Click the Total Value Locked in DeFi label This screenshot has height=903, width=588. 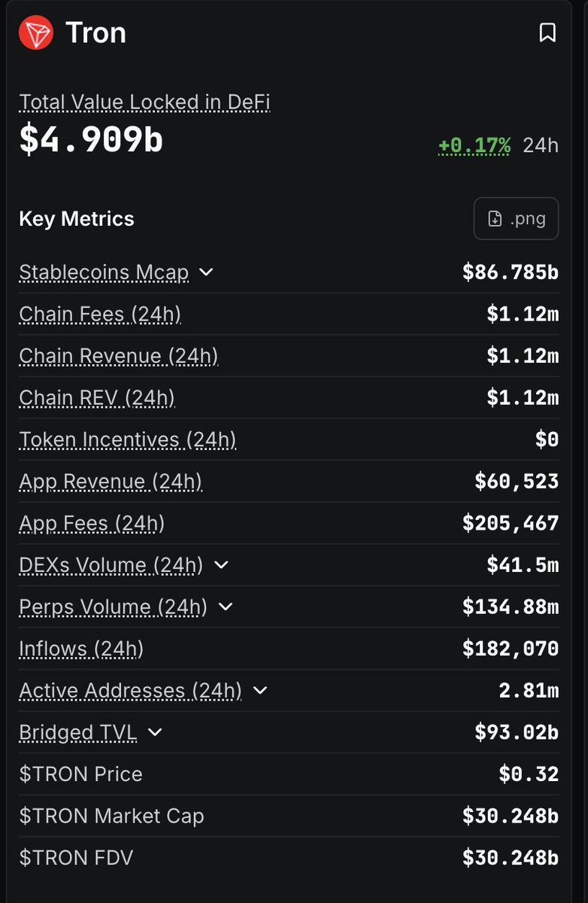click(144, 102)
